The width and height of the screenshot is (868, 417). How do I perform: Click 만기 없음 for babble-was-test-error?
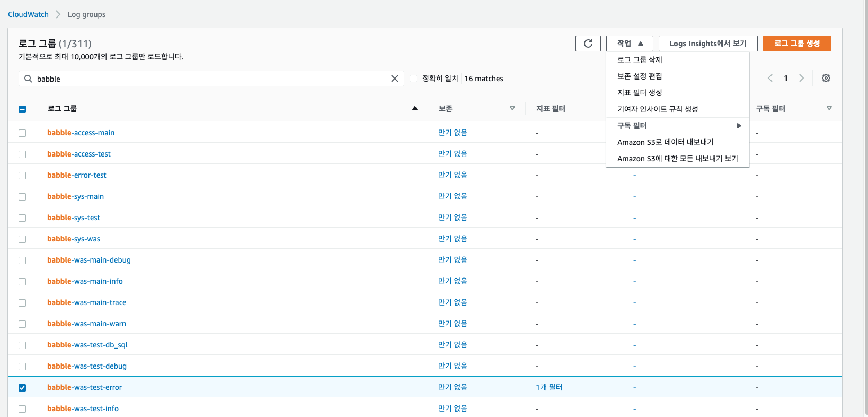click(x=453, y=387)
